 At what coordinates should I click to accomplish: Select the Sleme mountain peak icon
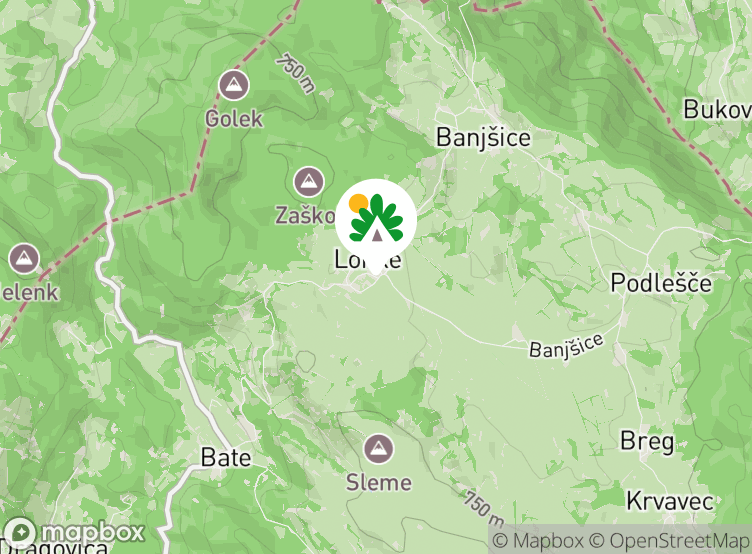point(378,448)
